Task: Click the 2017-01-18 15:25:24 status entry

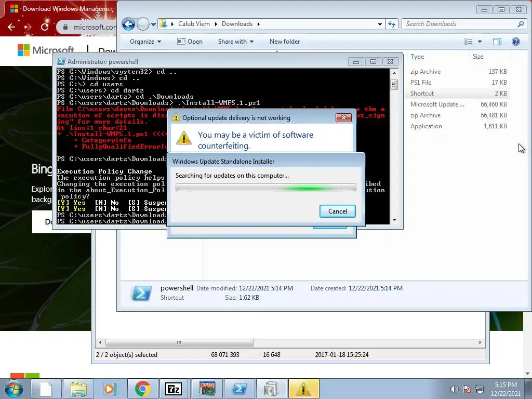Action: [x=342, y=354]
